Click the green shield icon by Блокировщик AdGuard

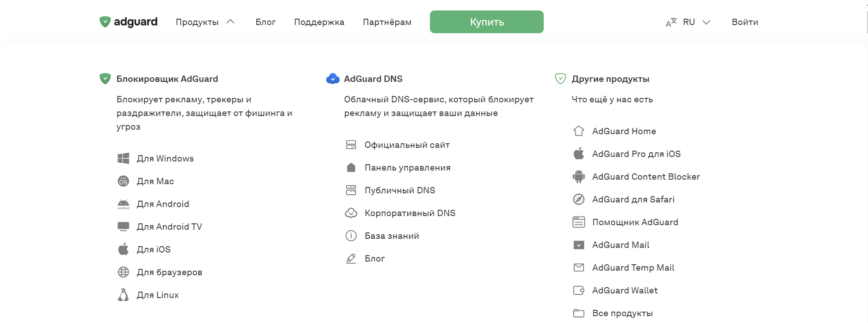(105, 79)
